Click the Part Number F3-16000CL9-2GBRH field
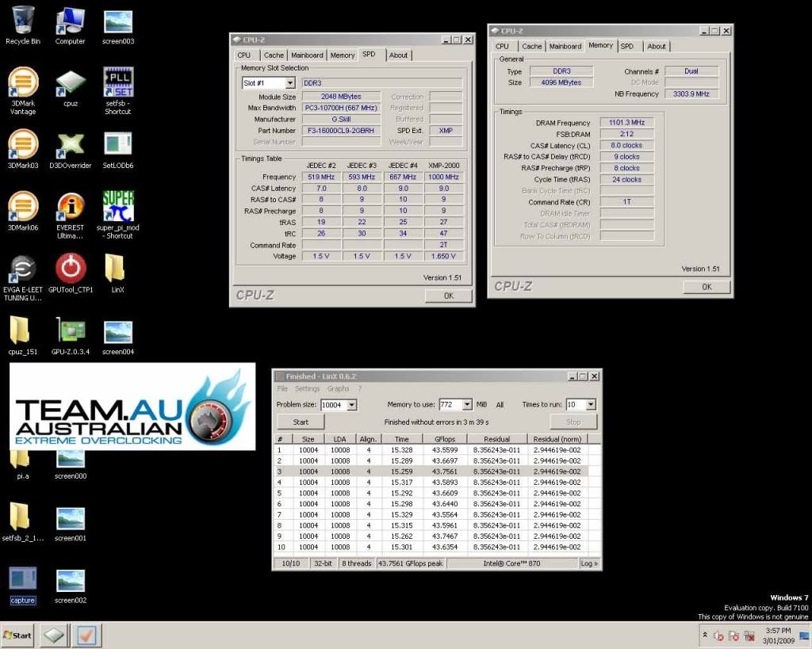 341,131
